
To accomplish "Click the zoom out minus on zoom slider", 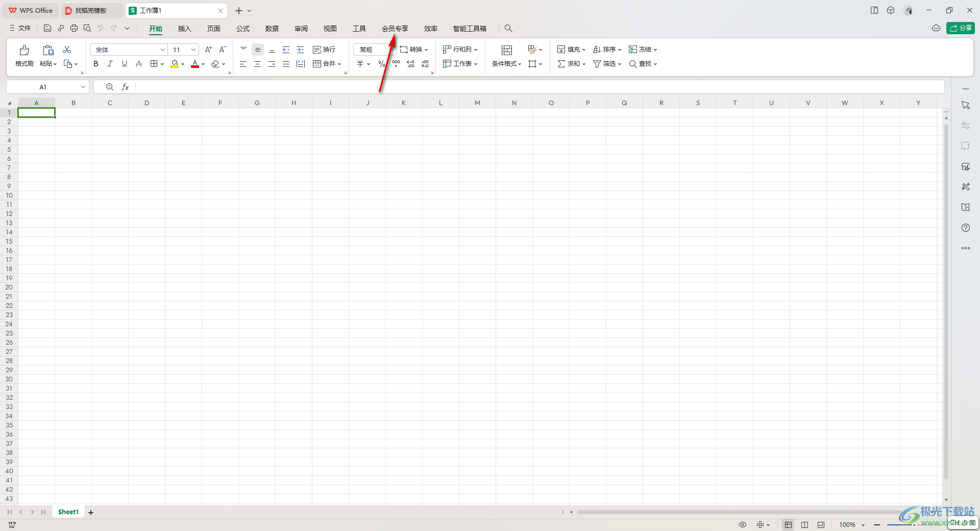I will (877, 525).
